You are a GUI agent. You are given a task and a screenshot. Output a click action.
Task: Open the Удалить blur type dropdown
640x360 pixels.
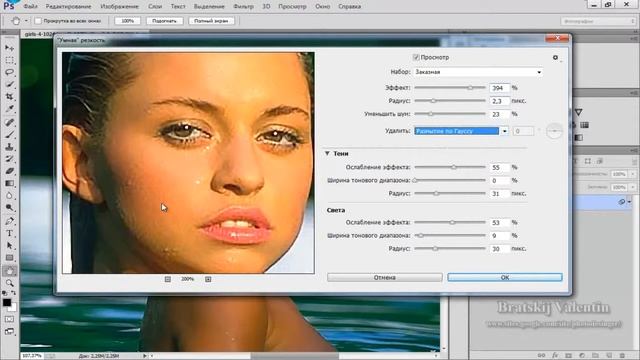click(x=504, y=131)
